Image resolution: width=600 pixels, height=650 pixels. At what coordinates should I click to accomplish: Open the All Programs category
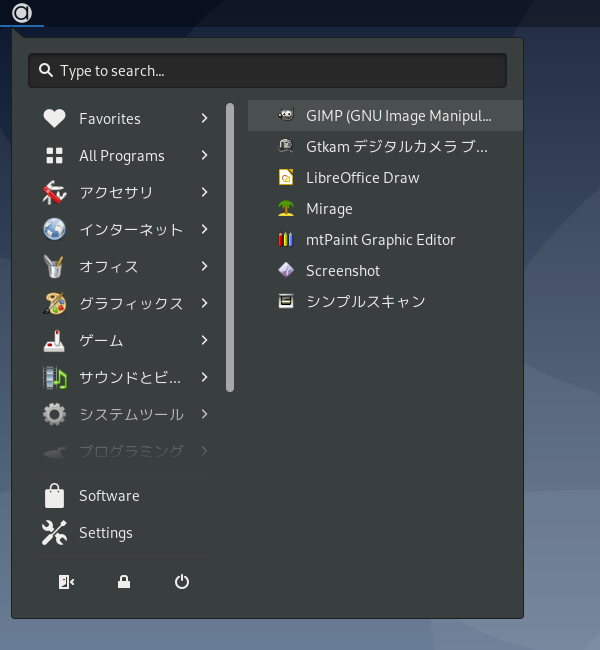[x=126, y=155]
